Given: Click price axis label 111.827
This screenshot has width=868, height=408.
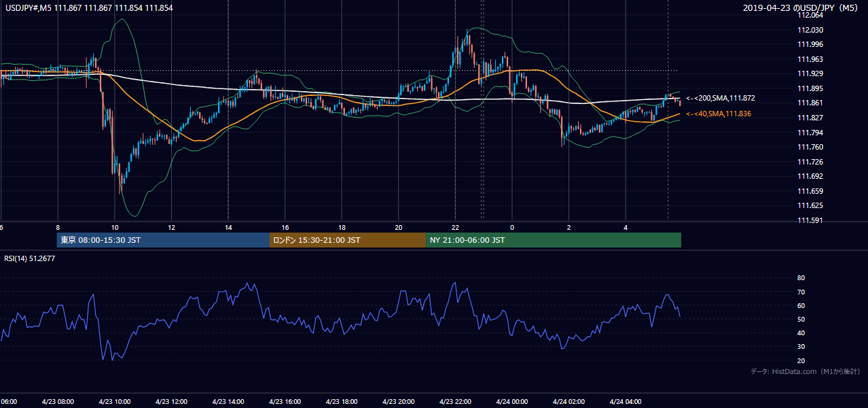Looking at the screenshot, I should tap(810, 118).
